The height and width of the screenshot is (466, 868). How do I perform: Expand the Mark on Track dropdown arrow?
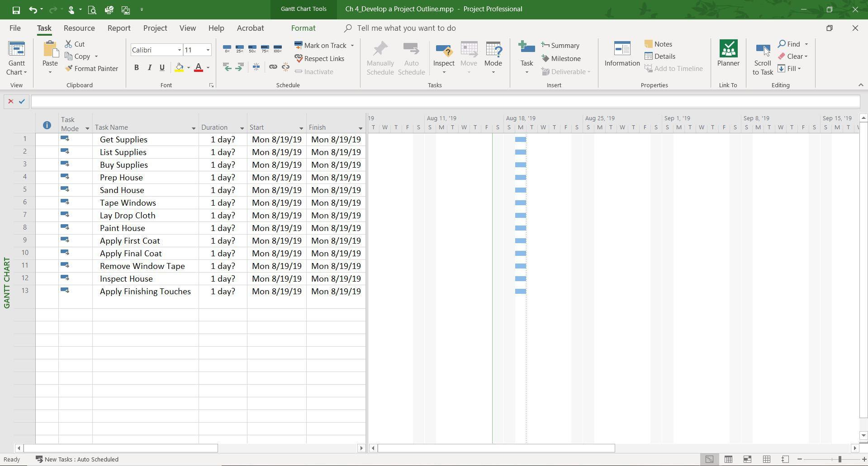352,46
